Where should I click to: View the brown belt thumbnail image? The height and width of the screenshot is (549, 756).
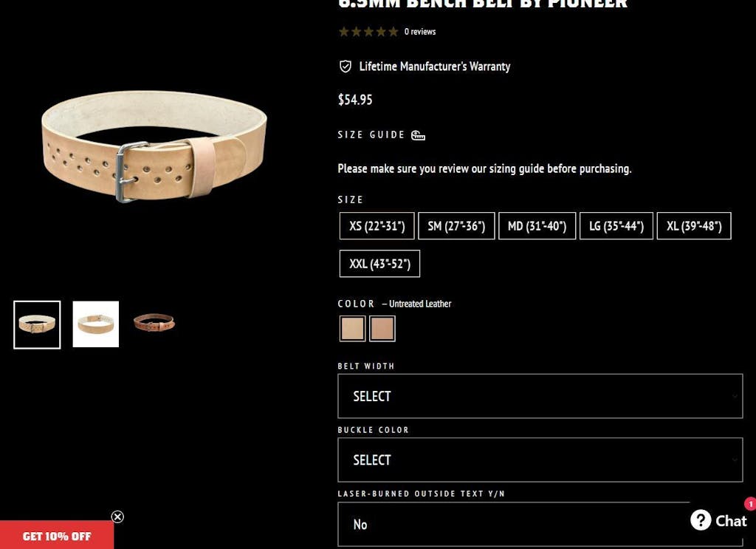pos(154,322)
